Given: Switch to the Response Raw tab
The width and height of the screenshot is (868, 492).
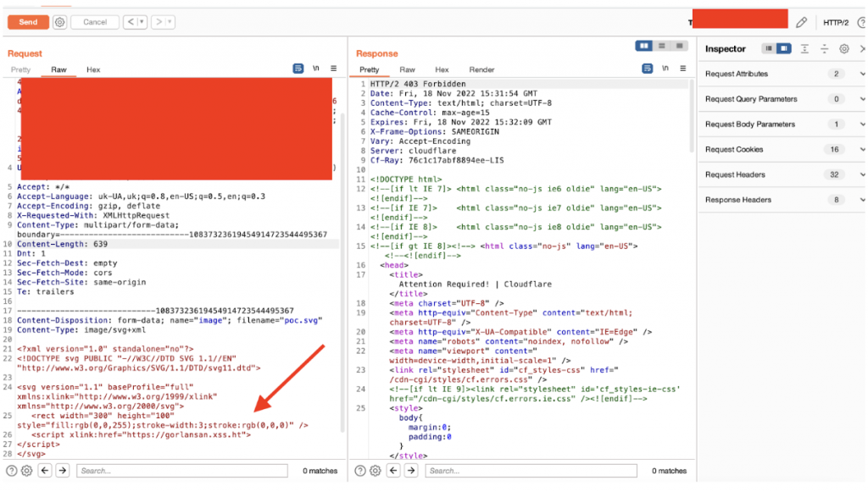Looking at the screenshot, I should coord(408,69).
